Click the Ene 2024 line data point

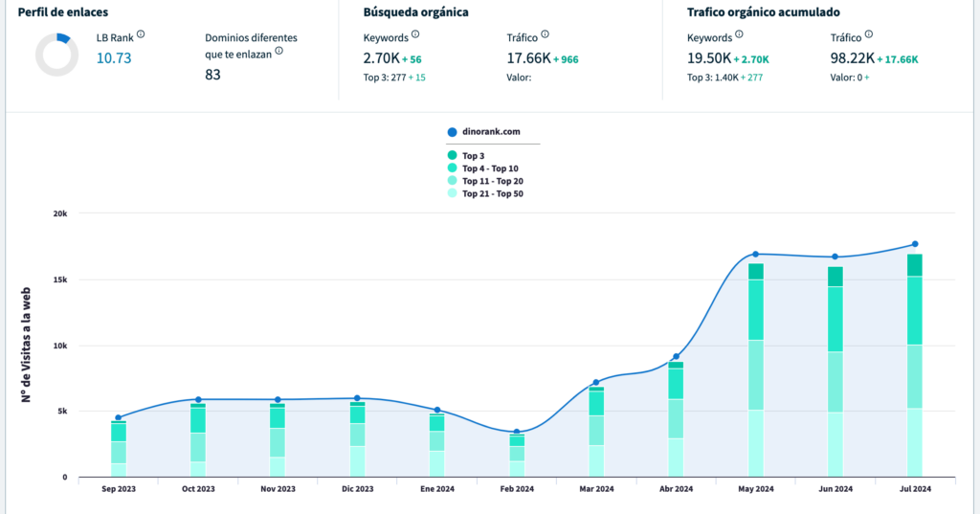[x=437, y=411]
